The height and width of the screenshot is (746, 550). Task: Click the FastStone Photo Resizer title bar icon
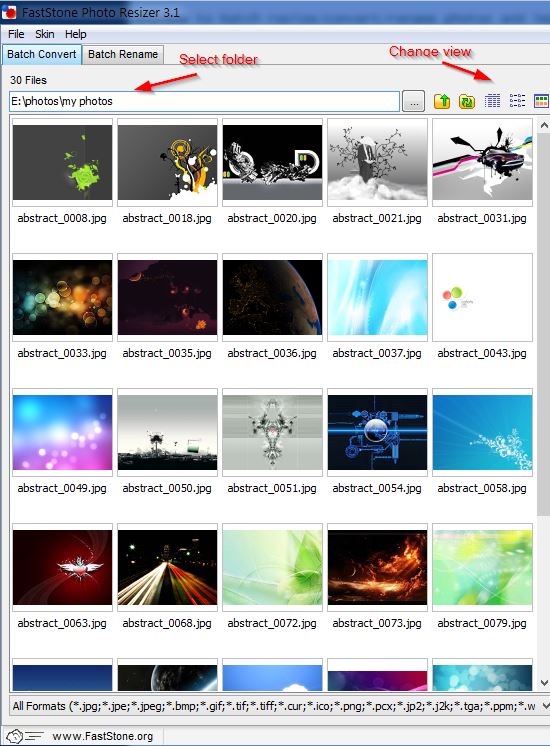coord(9,12)
